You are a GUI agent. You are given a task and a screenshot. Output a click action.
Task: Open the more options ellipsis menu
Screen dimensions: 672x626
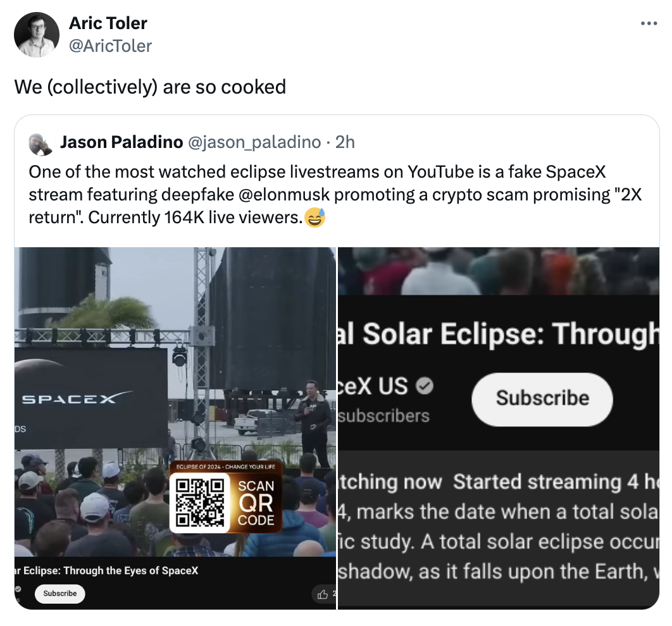click(x=649, y=23)
